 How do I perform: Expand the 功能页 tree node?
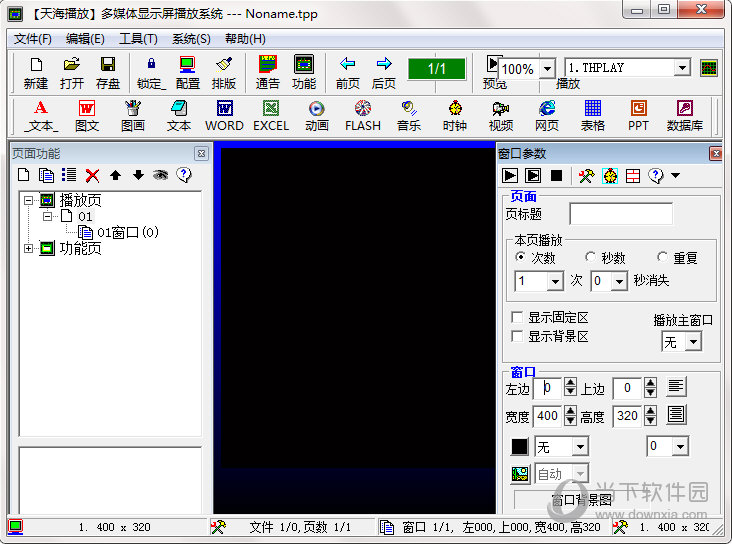click(29, 249)
